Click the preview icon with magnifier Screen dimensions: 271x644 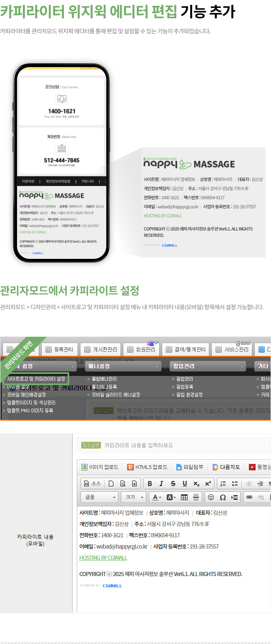click(123, 484)
